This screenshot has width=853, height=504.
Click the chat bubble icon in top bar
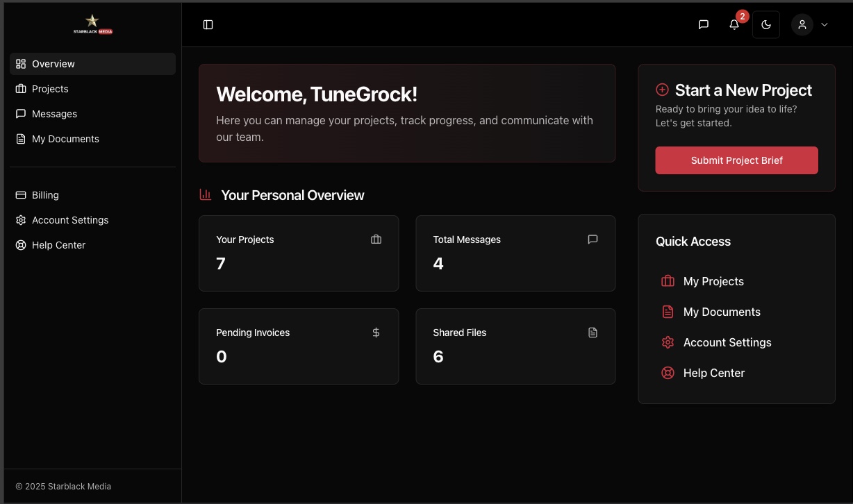[x=703, y=24]
